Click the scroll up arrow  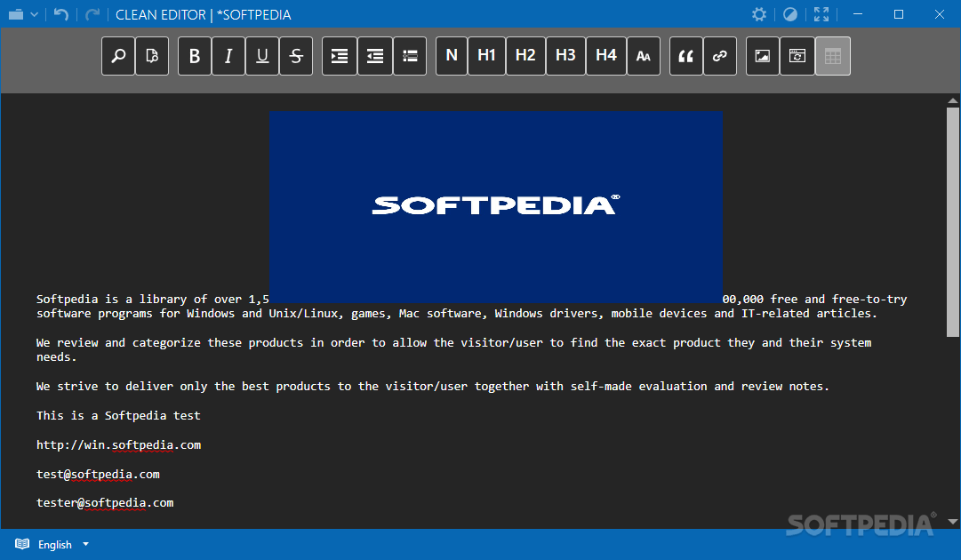click(952, 100)
